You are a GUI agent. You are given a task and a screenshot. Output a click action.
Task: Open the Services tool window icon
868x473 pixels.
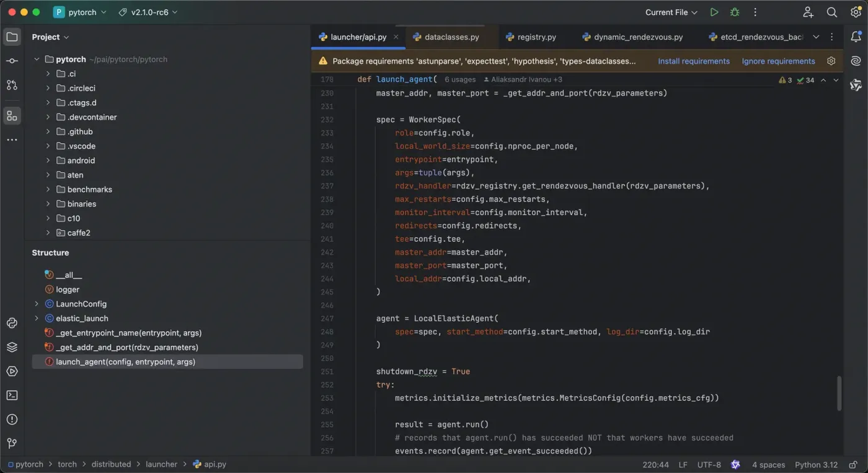12,371
